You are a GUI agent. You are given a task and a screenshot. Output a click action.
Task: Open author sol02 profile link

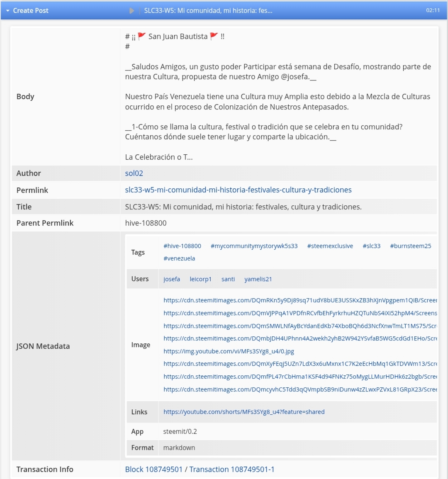point(134,173)
